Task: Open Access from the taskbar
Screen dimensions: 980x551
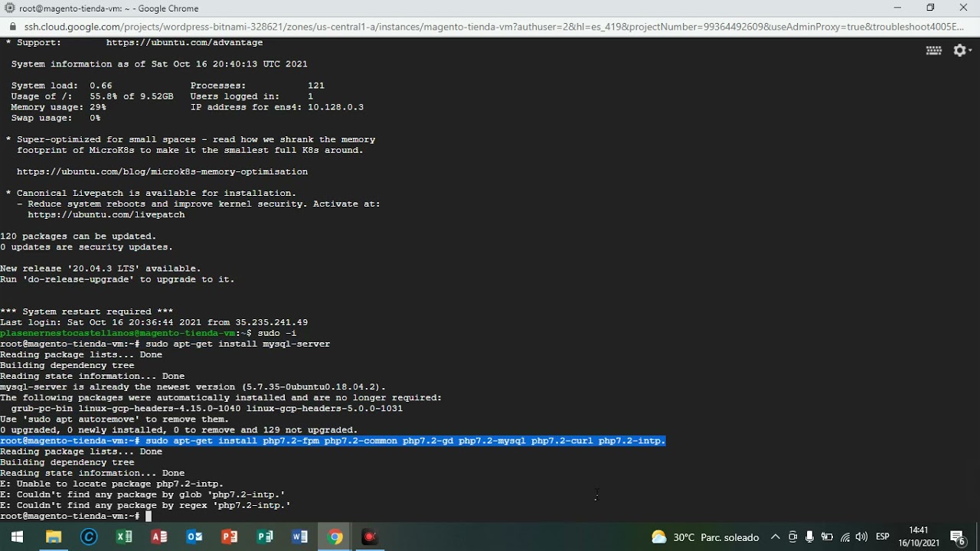Action: tap(159, 537)
